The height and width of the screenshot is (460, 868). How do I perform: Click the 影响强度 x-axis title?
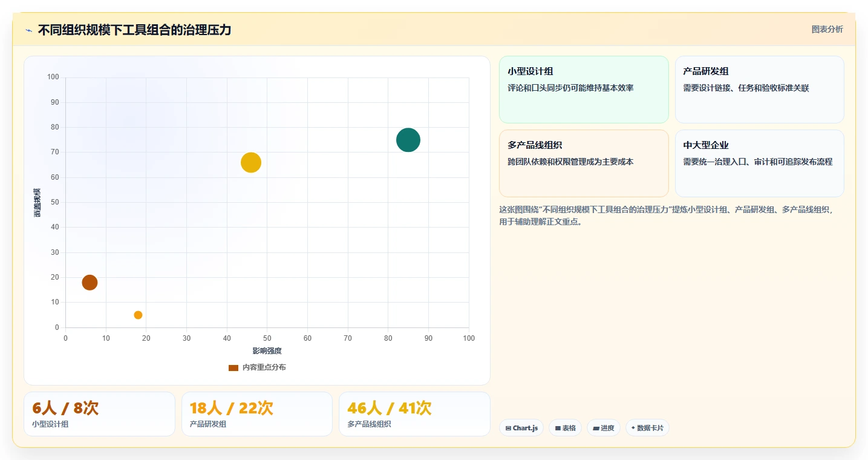(267, 351)
